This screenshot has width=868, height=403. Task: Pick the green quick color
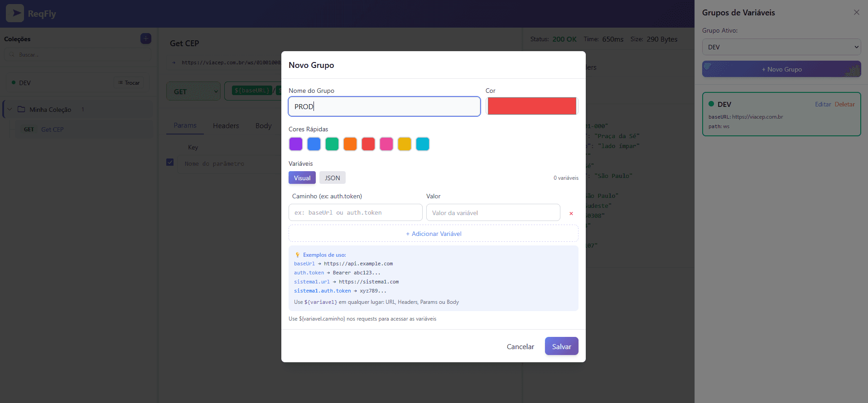coord(332,144)
